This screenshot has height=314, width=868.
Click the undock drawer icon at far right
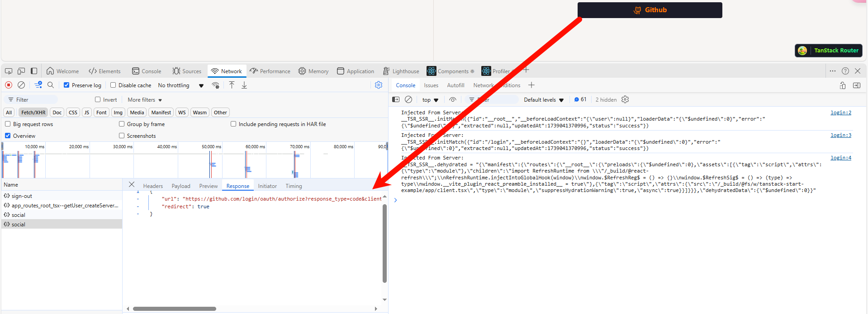(857, 85)
